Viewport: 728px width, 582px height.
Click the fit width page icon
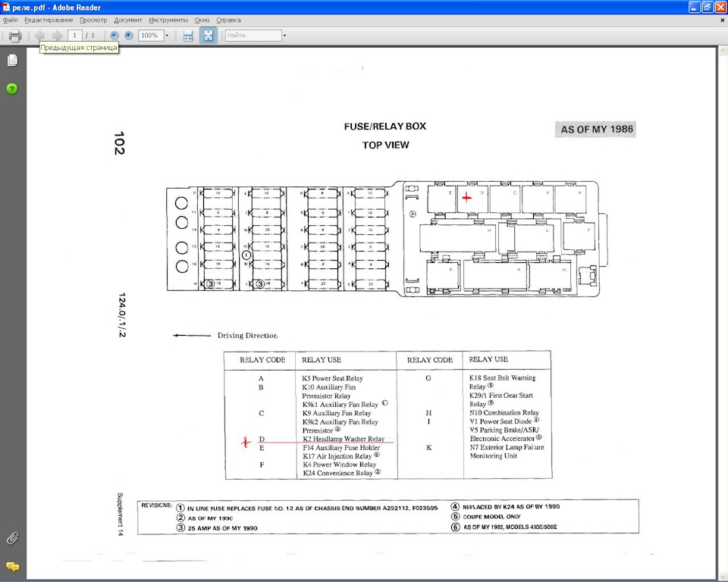tap(188, 36)
